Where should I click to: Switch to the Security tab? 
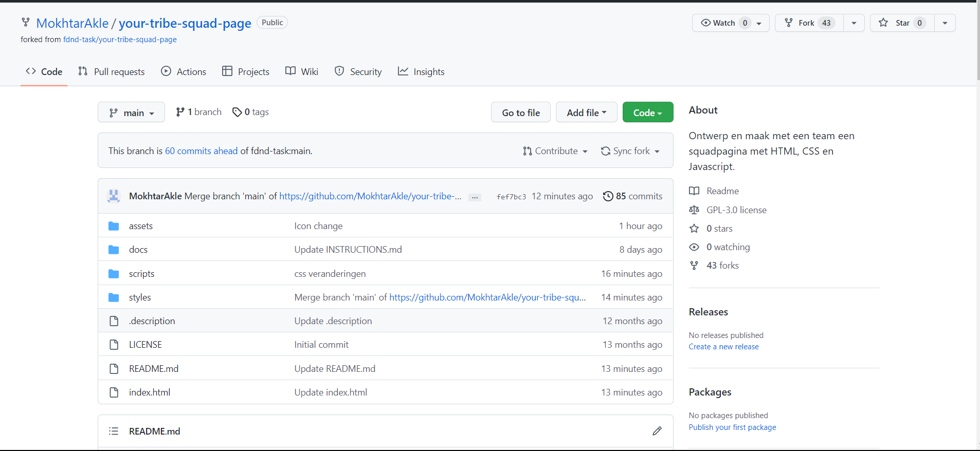(x=358, y=72)
